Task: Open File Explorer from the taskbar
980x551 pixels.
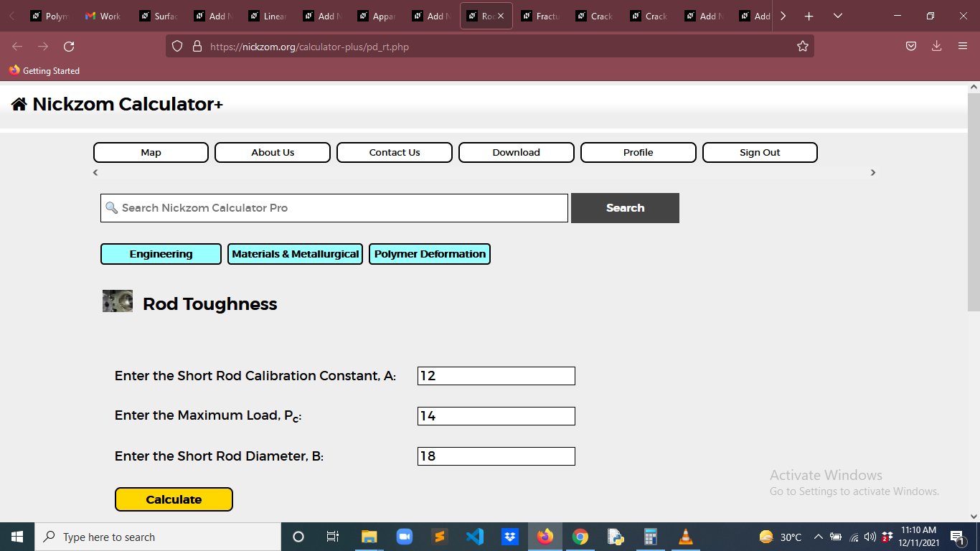Action: [x=369, y=537]
